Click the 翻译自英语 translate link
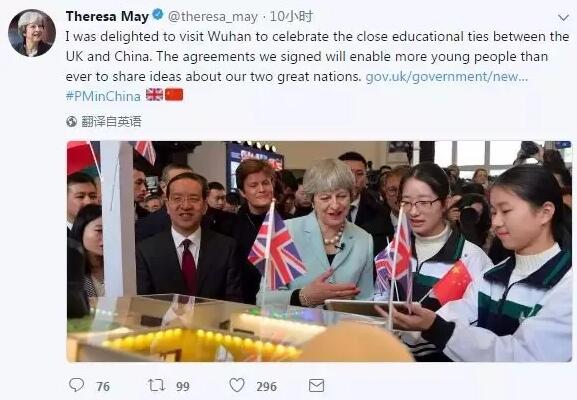This screenshot has height=400, width=577. coord(111,121)
